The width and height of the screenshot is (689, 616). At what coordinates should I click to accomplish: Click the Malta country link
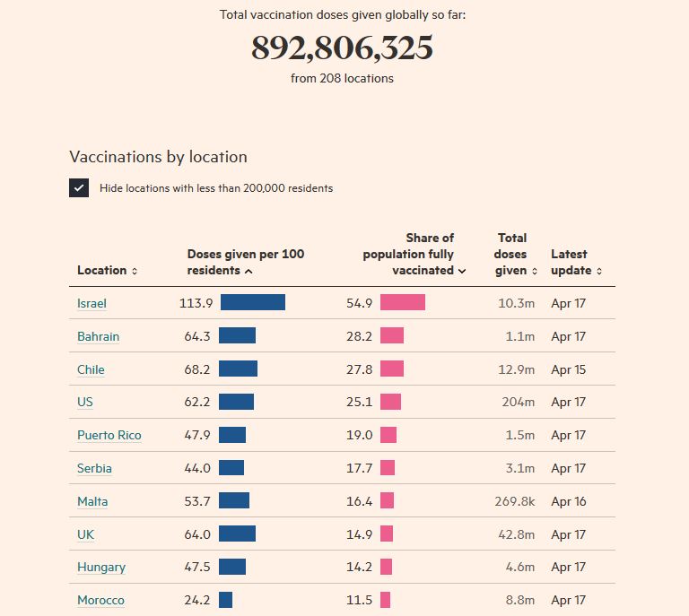pyautogui.click(x=92, y=502)
